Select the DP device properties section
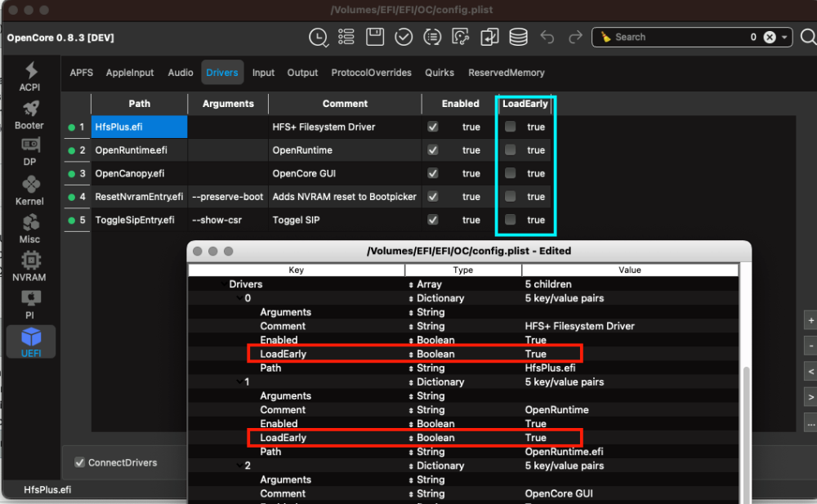 click(x=29, y=152)
